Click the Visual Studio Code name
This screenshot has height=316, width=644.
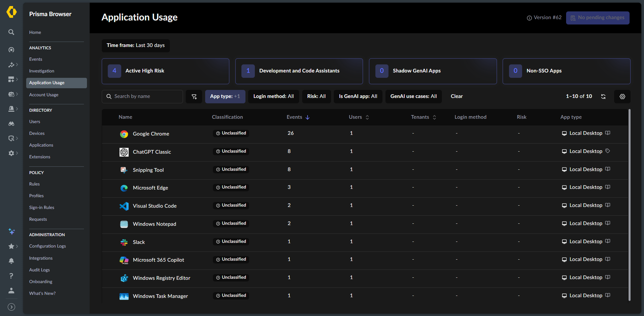click(x=155, y=206)
